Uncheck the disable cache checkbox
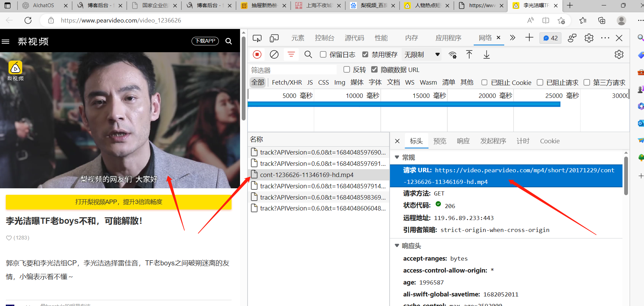 click(365, 55)
